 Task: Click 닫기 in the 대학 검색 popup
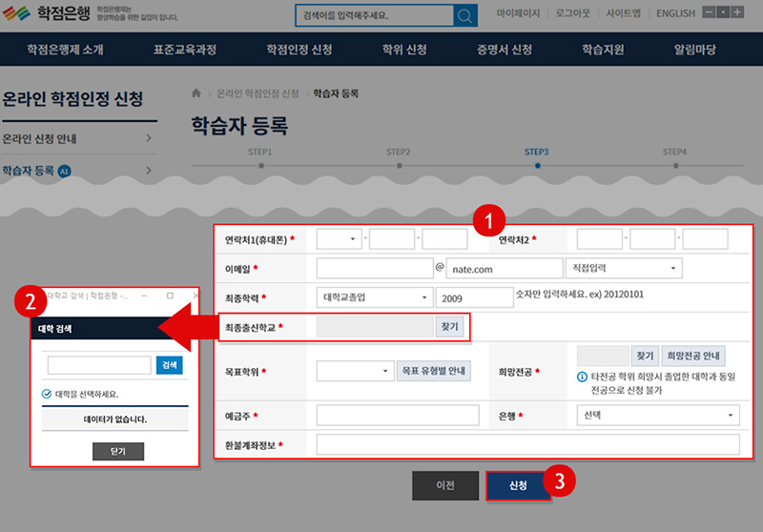pyautogui.click(x=117, y=451)
